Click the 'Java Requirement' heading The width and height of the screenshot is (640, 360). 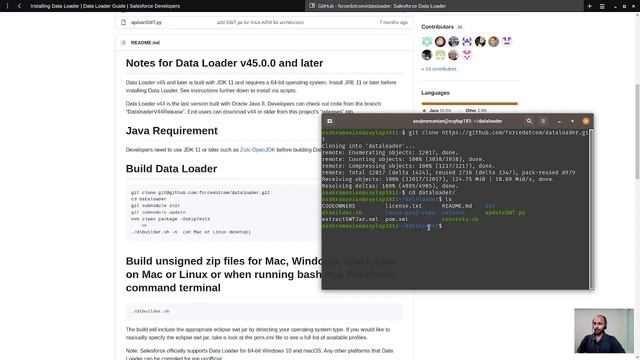coord(171,131)
